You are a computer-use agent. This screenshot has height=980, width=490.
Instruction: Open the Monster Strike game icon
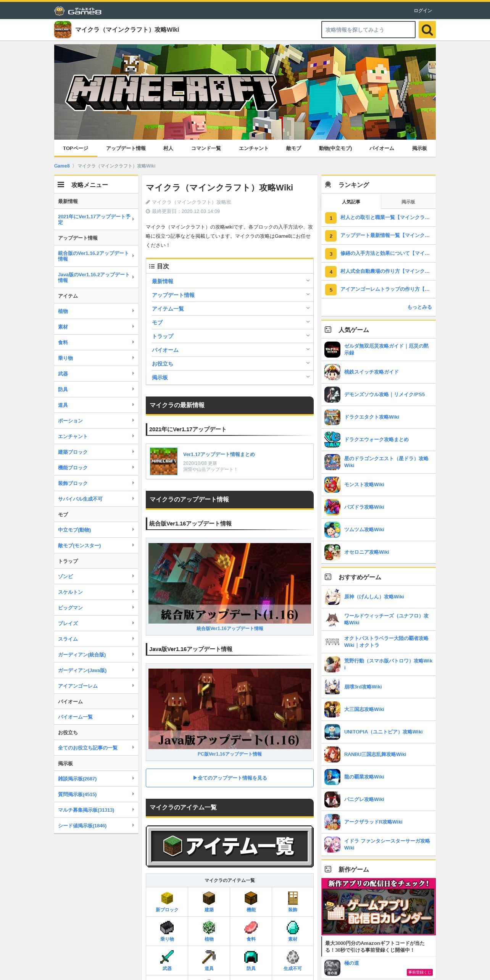click(x=332, y=485)
